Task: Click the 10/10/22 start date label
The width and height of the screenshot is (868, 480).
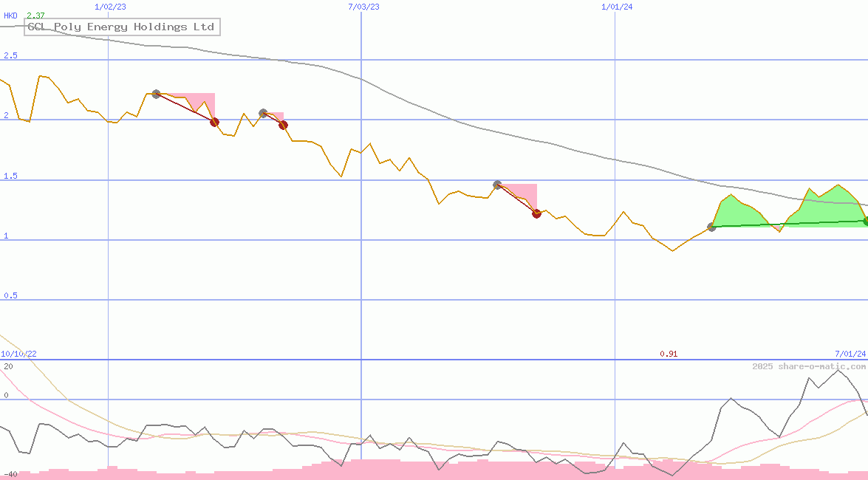Action: coord(18,354)
